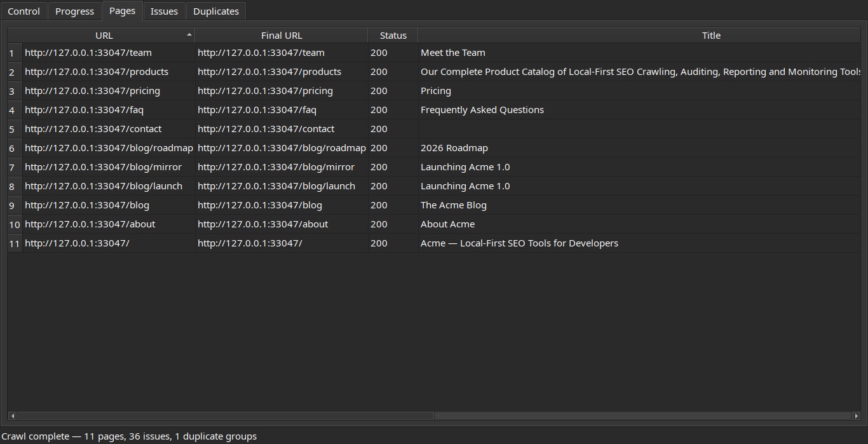Select row header number 10
Viewport: 868px width, 444px height.
(x=15, y=224)
